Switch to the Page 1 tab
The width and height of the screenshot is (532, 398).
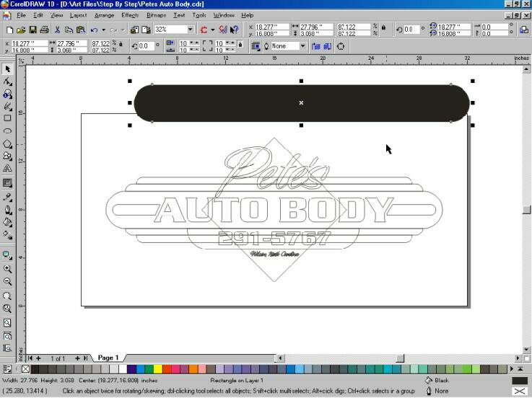point(108,358)
